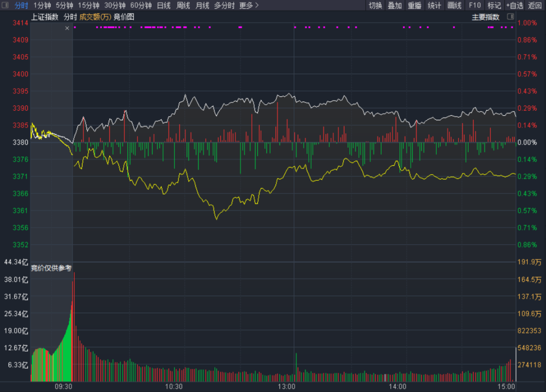Toggle the left sidebar panel icon
Screen dimensions: 546x392
click(5, 5)
